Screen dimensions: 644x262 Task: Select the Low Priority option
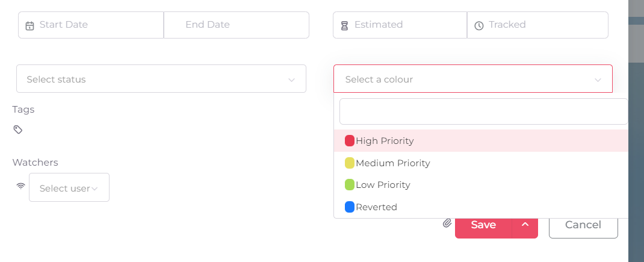point(383,185)
